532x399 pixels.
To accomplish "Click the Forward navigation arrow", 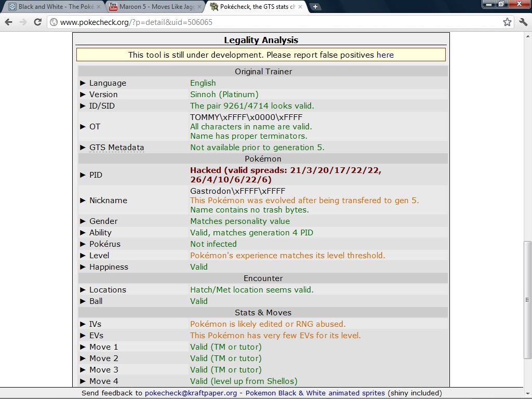I will 23,22.
